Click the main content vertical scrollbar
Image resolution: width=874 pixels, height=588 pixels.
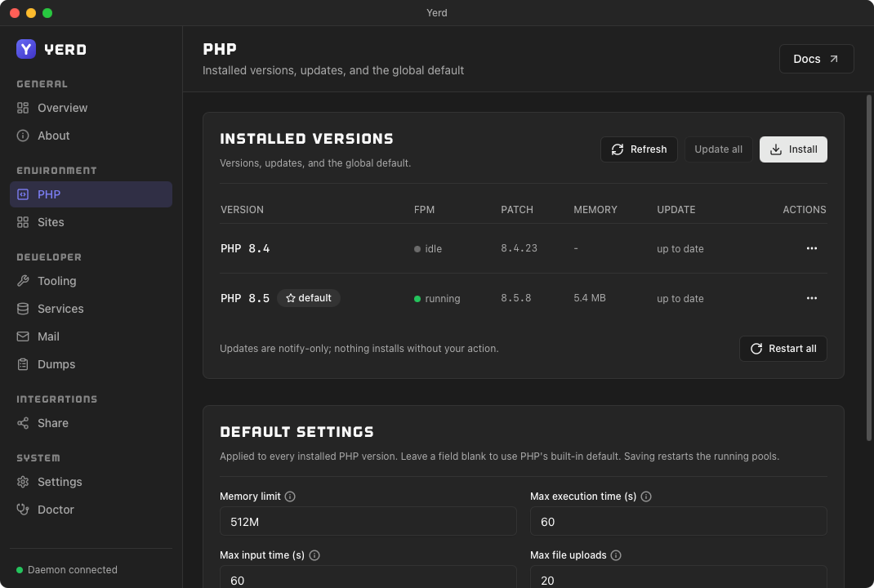click(x=868, y=268)
